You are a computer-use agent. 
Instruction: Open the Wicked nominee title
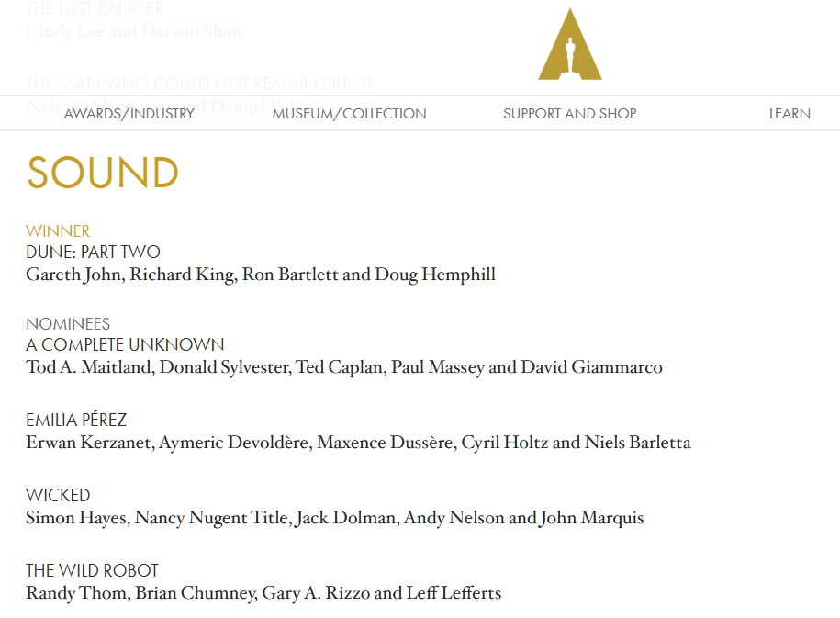point(58,496)
